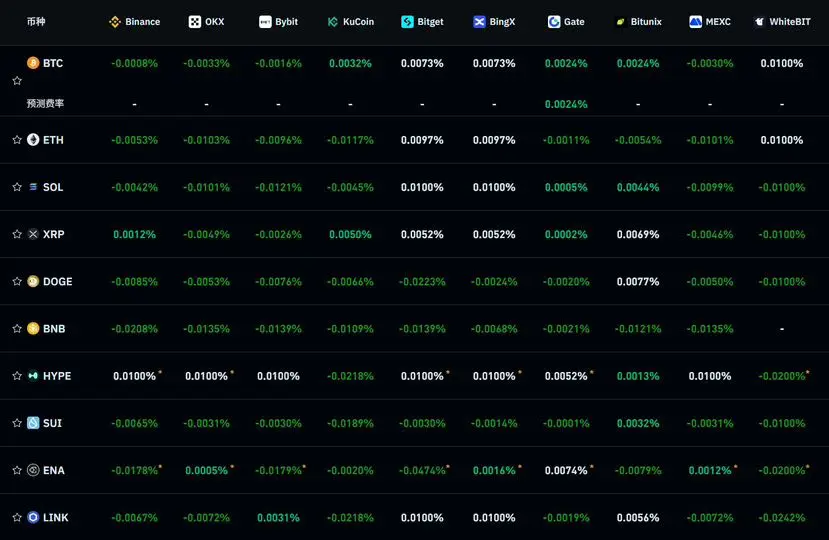The width and height of the screenshot is (829, 540).
Task: Click the Binance exchange logo icon
Action: [x=115, y=22]
